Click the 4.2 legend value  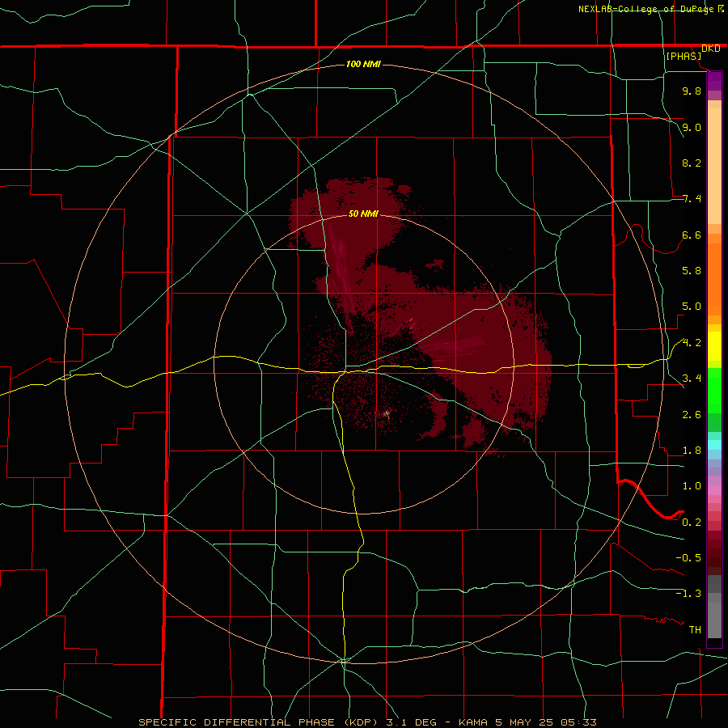(692, 343)
